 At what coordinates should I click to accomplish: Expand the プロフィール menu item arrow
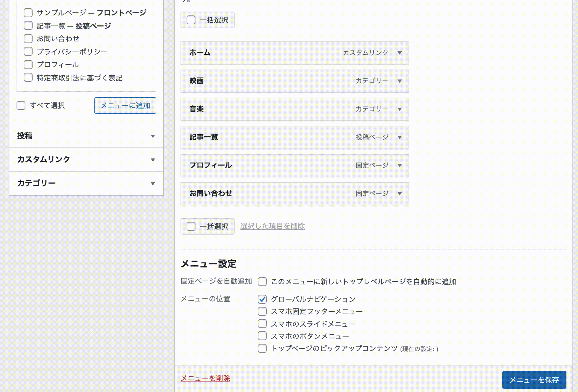point(399,166)
